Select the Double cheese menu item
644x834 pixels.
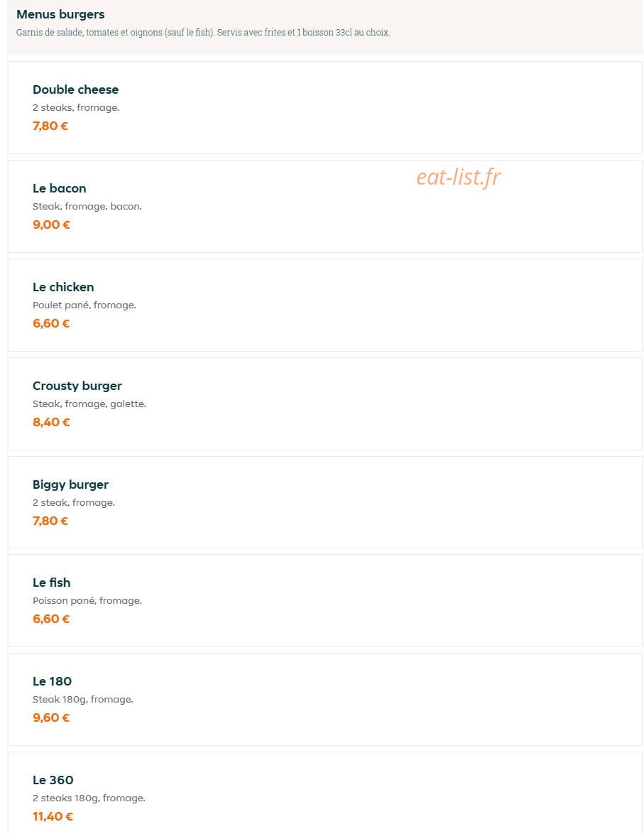click(325, 107)
